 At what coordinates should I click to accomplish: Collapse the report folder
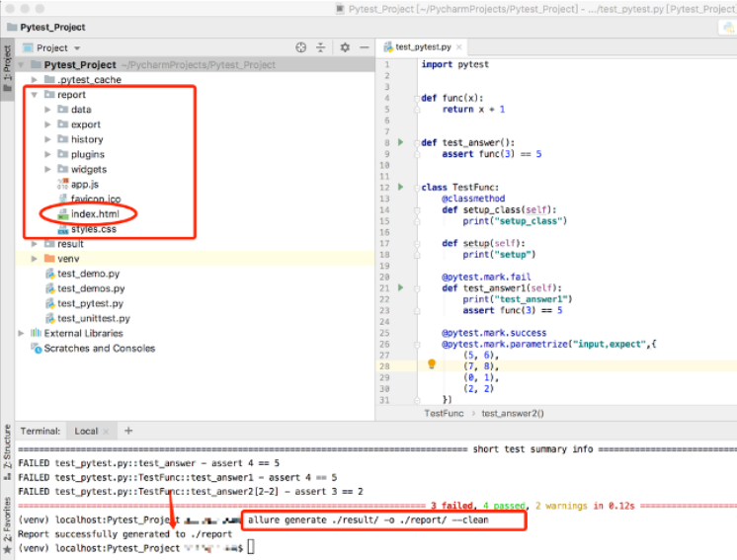pyautogui.click(x=35, y=95)
